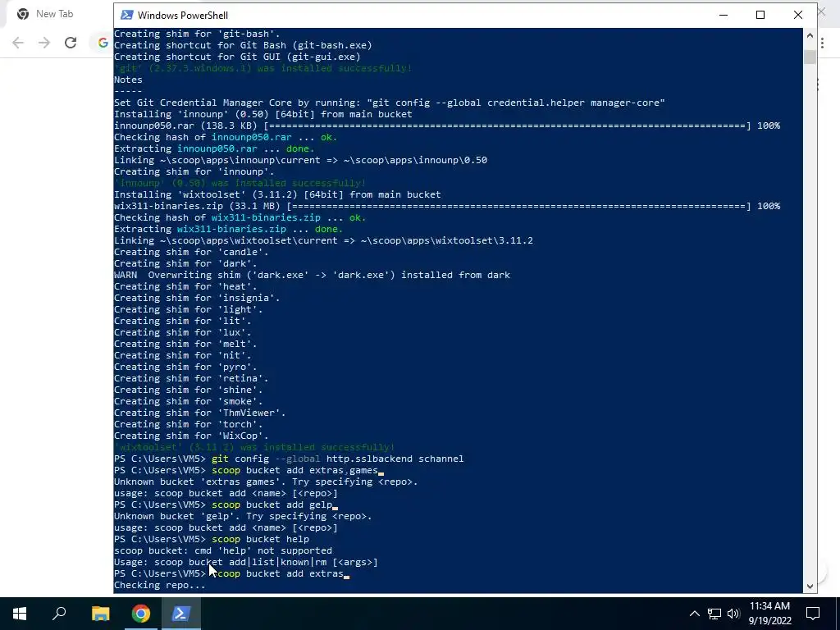Click Chrome's back arrow button

pos(18,43)
